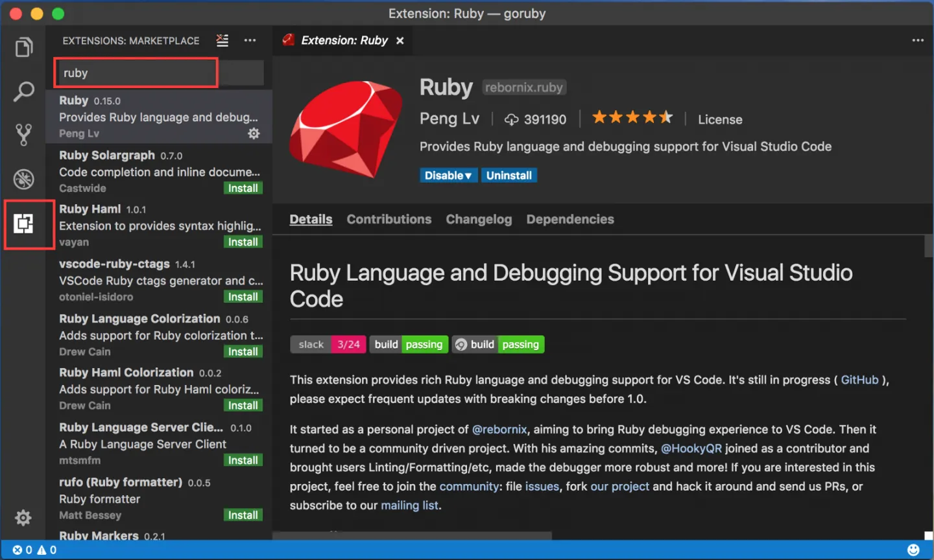
Task: Open the Peng Lv publisher link
Action: click(x=449, y=119)
